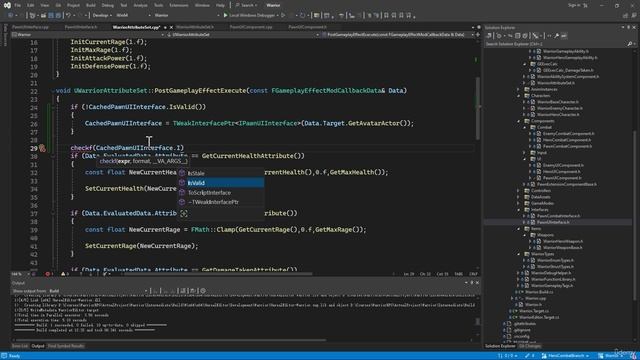The image size is (640, 360).
Task: Click the Solution Explorer auto-hide pin icon
Action: (629, 27)
